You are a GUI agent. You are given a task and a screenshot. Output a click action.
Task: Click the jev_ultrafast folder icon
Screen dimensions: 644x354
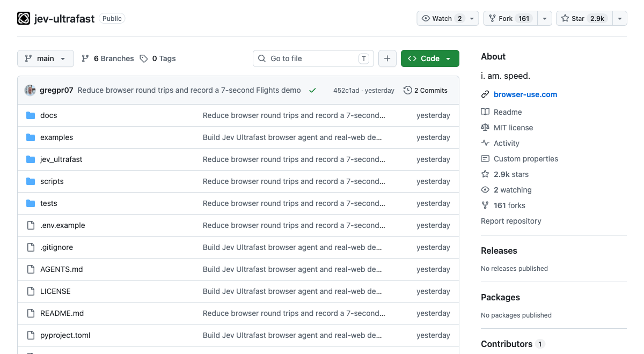click(31, 159)
